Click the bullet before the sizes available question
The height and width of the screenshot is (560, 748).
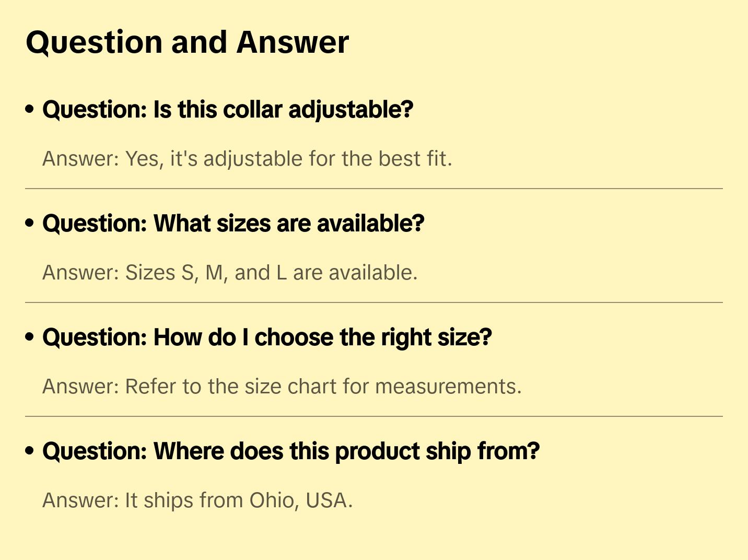click(30, 224)
